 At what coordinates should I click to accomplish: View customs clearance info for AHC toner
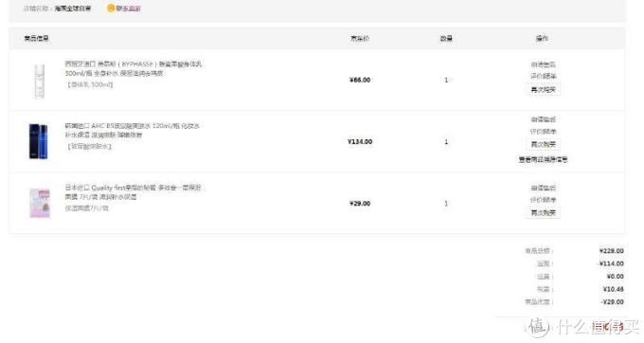(x=543, y=159)
